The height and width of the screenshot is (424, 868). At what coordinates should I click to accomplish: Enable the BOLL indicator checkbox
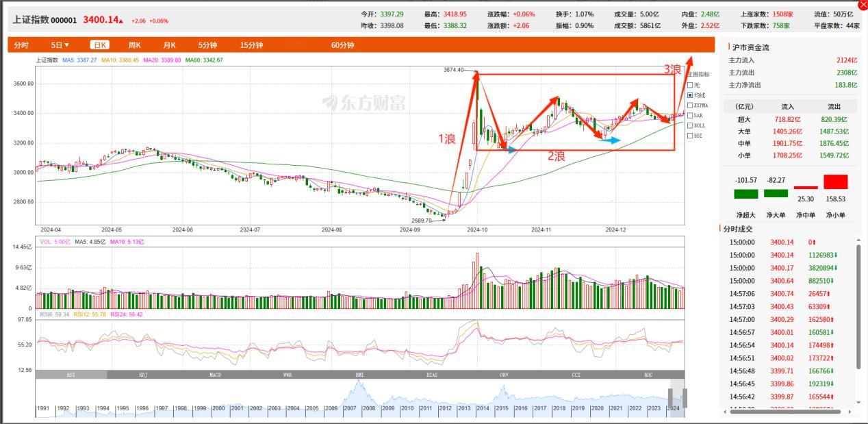point(690,125)
